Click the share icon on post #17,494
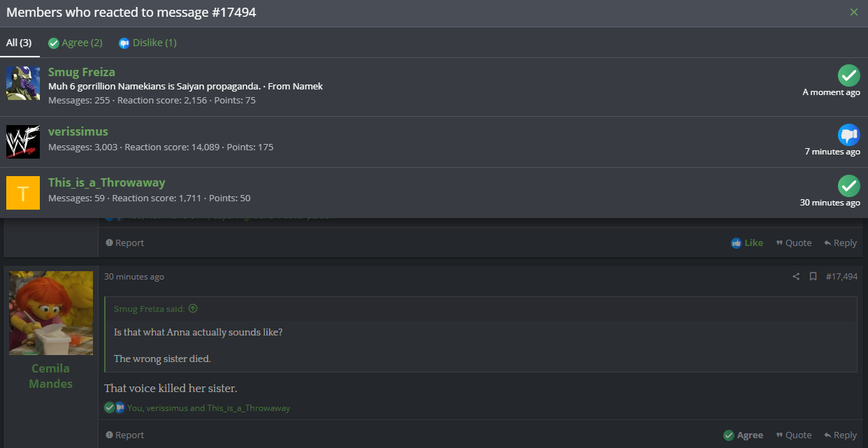868x448 pixels. tap(796, 277)
